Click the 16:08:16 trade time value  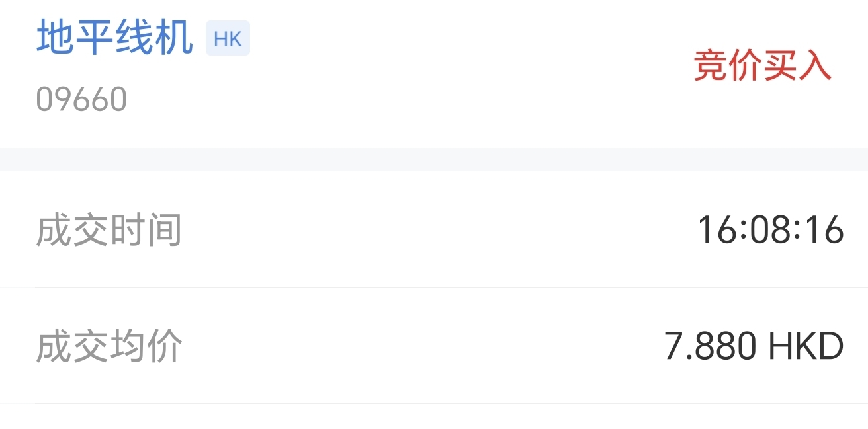[x=771, y=230]
